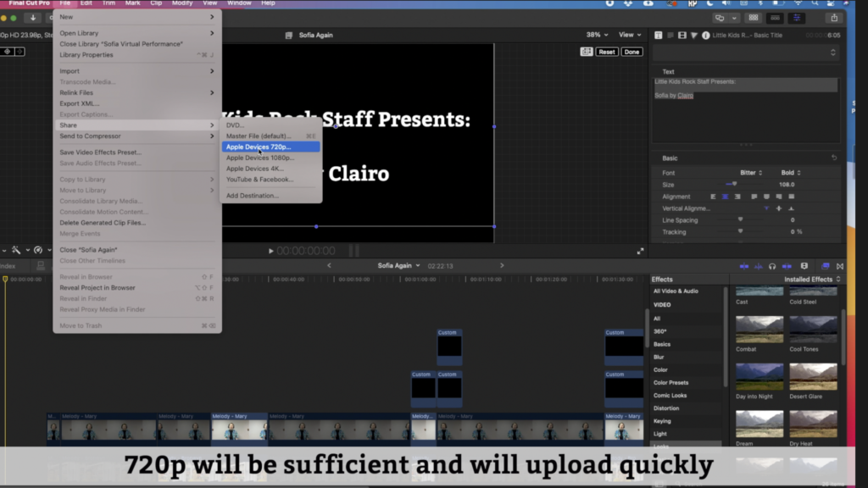Click the Done button in viewer

tap(632, 52)
